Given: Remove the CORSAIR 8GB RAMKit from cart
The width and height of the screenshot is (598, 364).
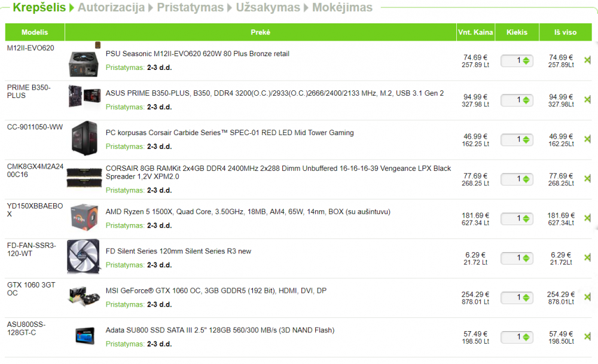Looking at the screenshot, I should pyautogui.click(x=587, y=179).
